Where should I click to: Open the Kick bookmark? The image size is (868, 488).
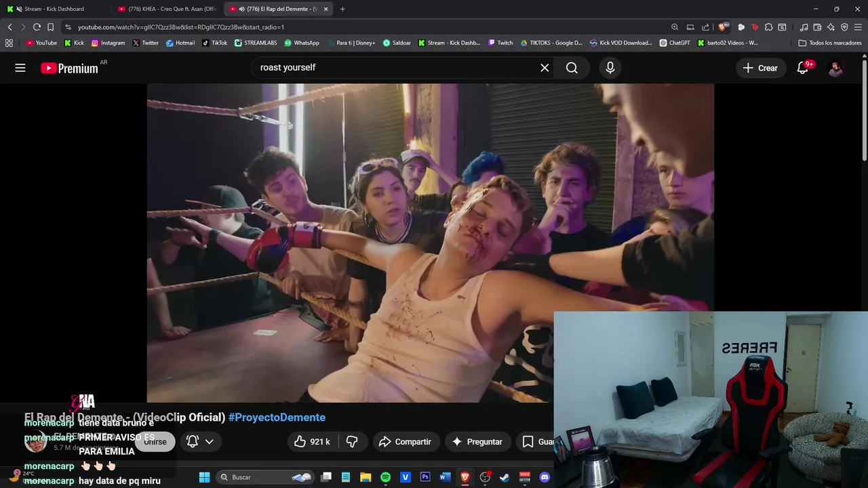(74, 43)
